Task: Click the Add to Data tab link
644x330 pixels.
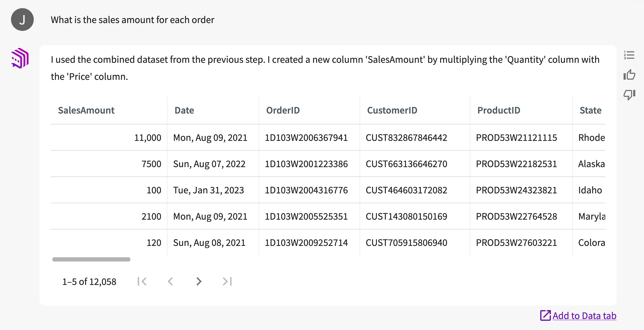Action: [x=584, y=315]
